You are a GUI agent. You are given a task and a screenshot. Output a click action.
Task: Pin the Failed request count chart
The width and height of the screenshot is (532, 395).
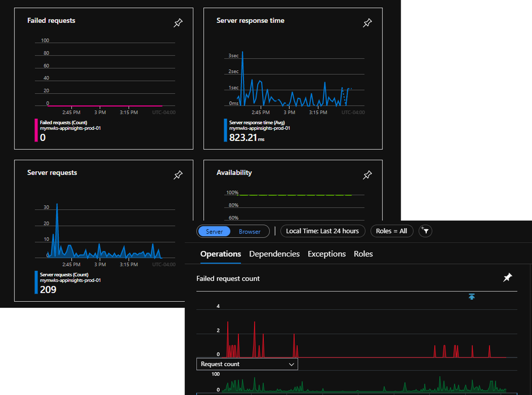508,277
